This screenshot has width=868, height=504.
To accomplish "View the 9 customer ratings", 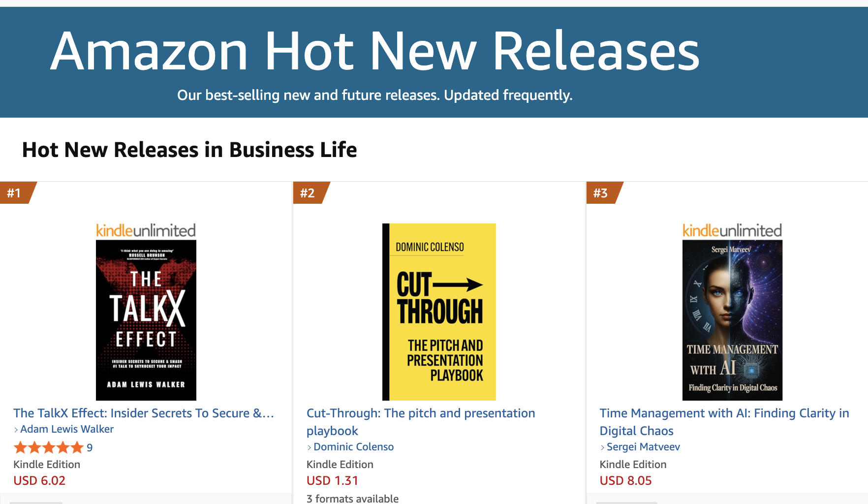I will click(90, 447).
